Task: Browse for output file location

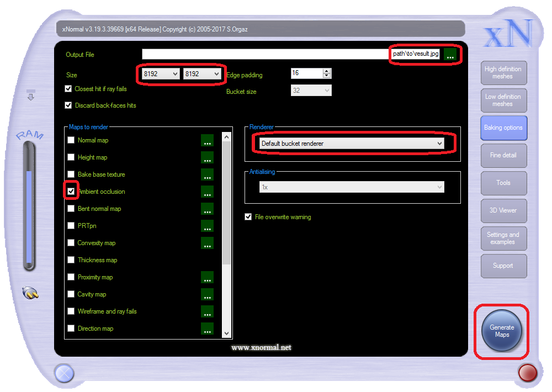Action: coord(450,55)
